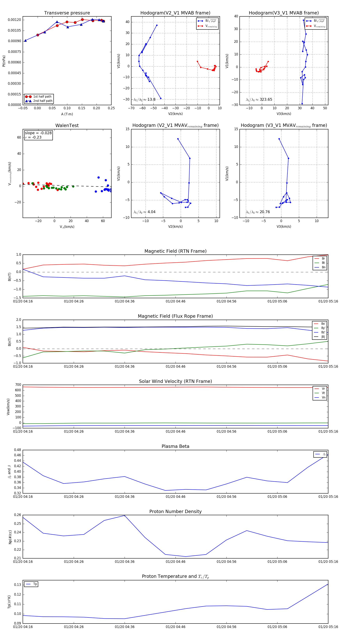Click the Bx' legend entry
This screenshot has width=351, height=644.
point(320,324)
